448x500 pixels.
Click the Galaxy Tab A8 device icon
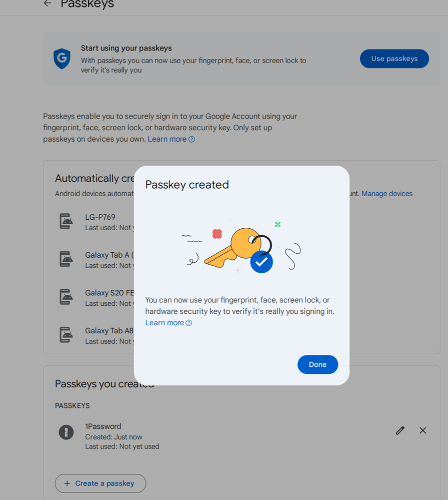(x=66, y=335)
